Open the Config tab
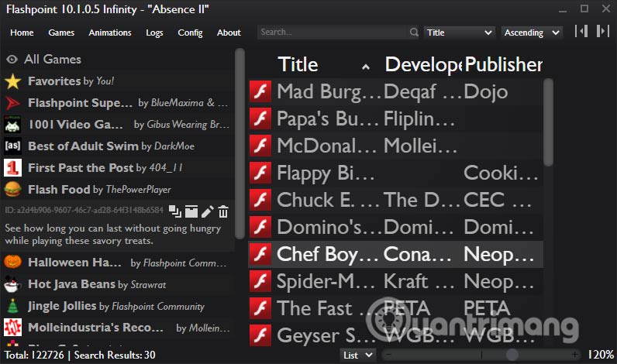The height and width of the screenshot is (364, 617). pyautogui.click(x=190, y=33)
